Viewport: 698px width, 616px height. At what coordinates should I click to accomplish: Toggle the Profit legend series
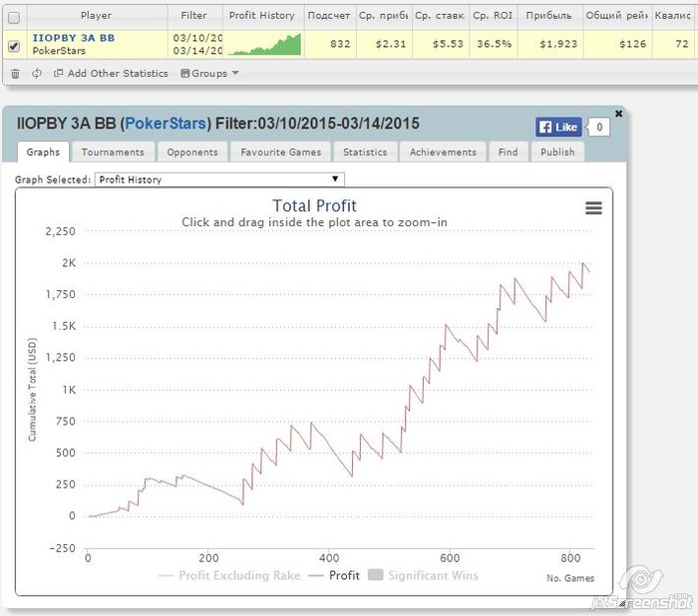(x=334, y=575)
